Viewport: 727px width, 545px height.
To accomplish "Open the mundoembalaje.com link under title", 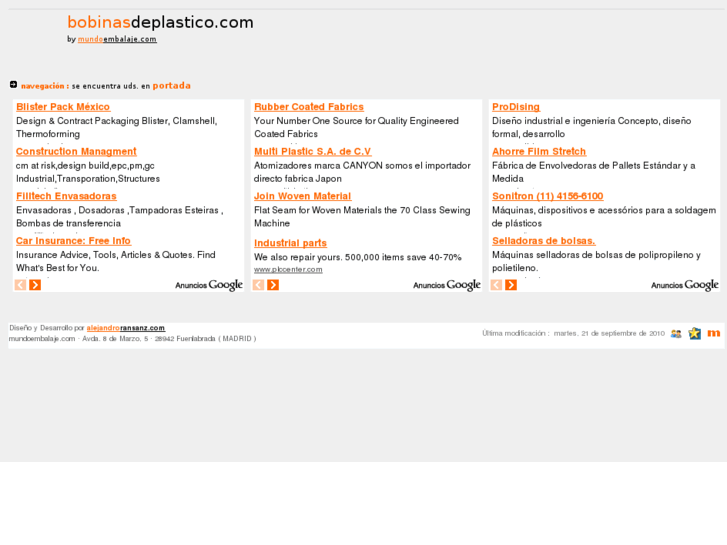I will click(117, 39).
